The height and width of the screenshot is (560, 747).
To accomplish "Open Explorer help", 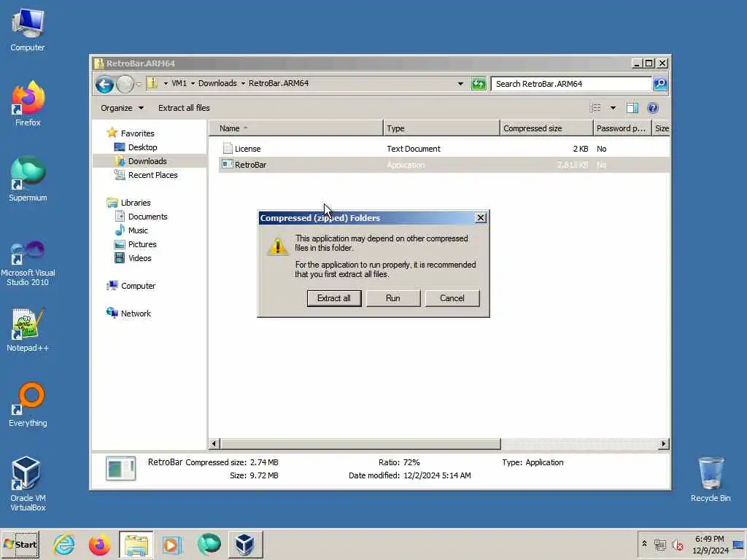I will [653, 108].
